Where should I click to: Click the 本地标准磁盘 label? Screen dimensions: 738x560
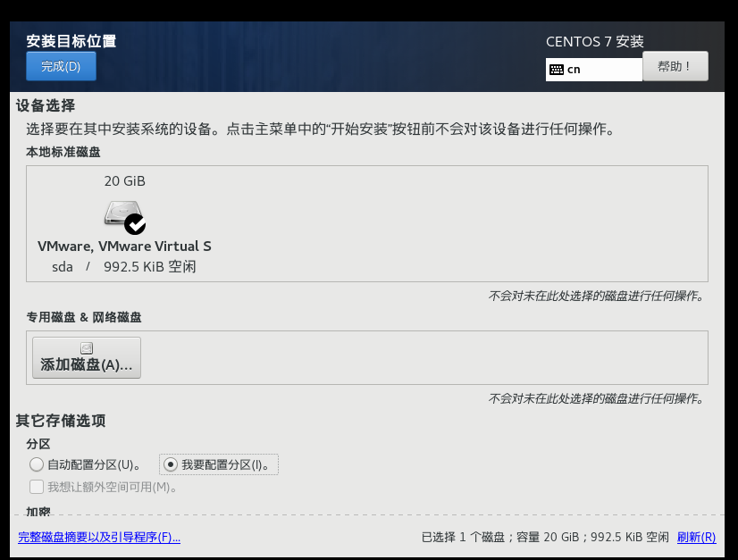tap(63, 152)
